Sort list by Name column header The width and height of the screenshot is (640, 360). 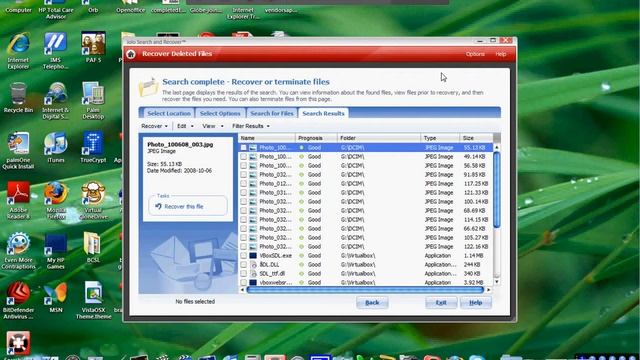(x=267, y=138)
